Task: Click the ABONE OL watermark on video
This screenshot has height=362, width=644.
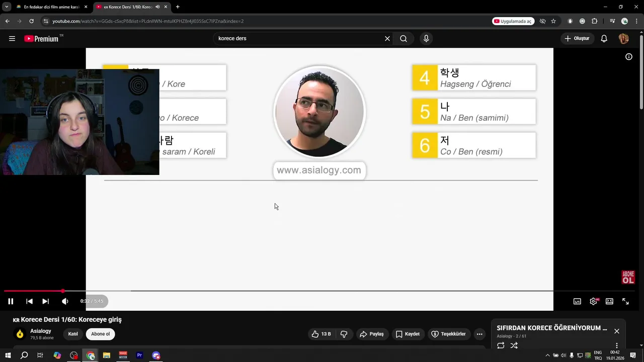Action: click(628, 278)
